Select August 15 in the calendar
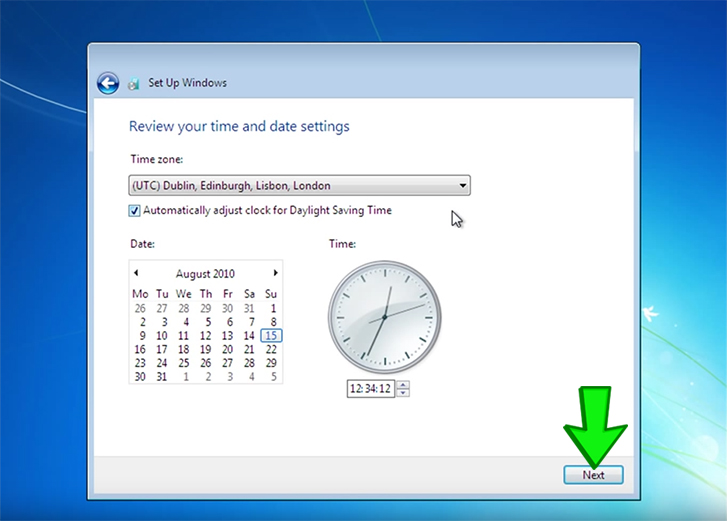 click(x=271, y=336)
